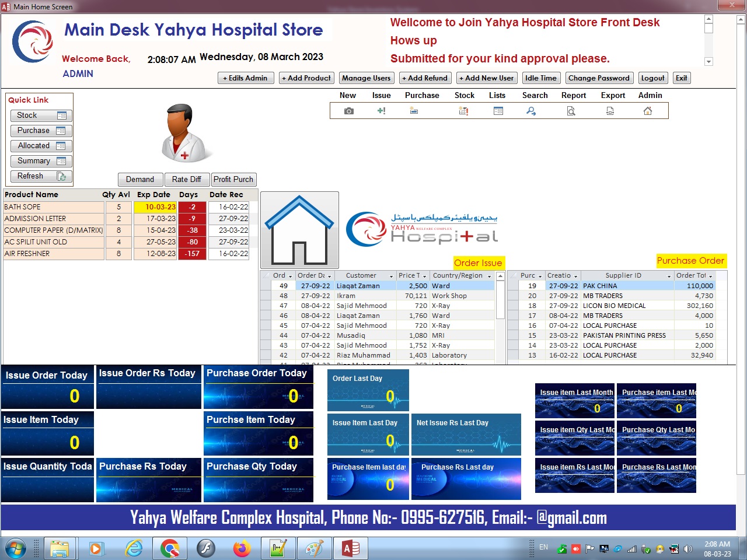
Task: Click the Logout button
Action: tap(653, 78)
